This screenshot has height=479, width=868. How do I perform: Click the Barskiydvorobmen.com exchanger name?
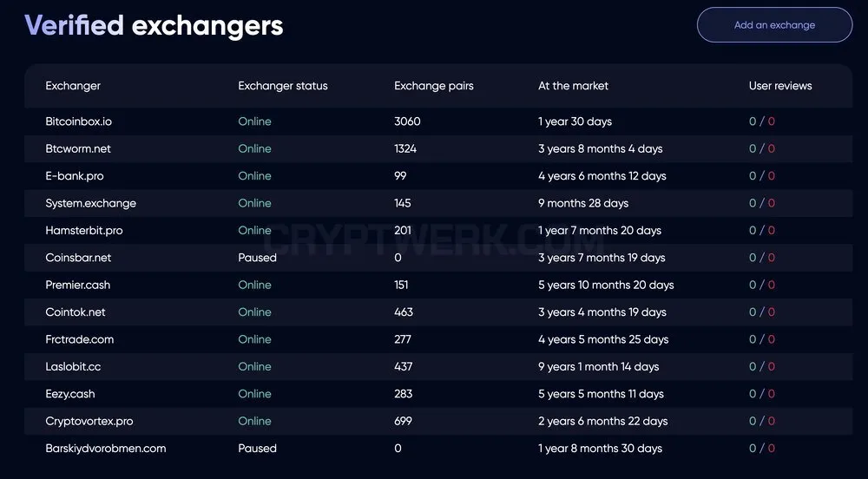click(x=106, y=449)
